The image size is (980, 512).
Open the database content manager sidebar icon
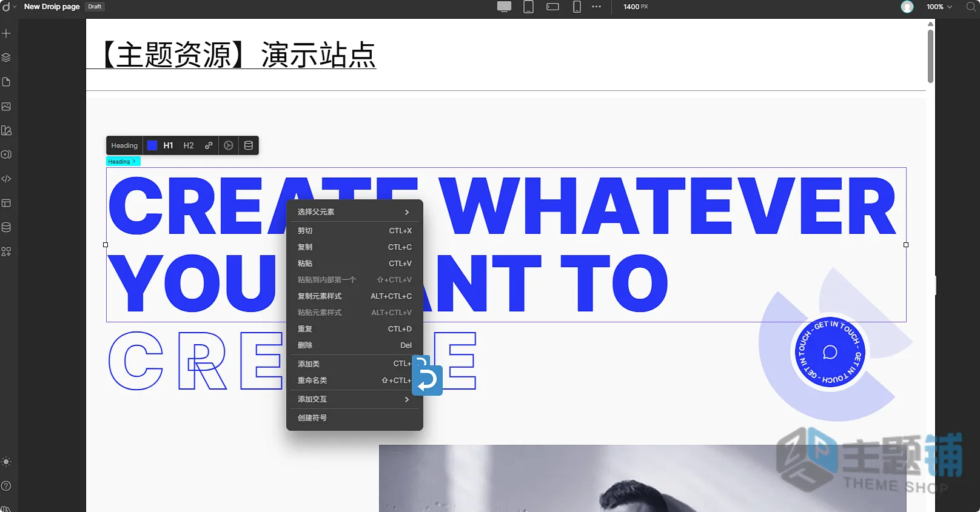tap(7, 227)
